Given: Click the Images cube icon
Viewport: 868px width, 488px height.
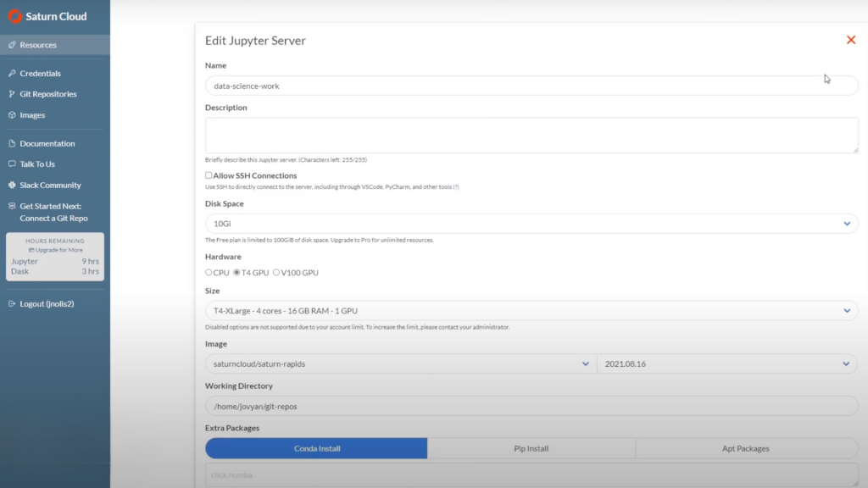Looking at the screenshot, I should point(12,115).
